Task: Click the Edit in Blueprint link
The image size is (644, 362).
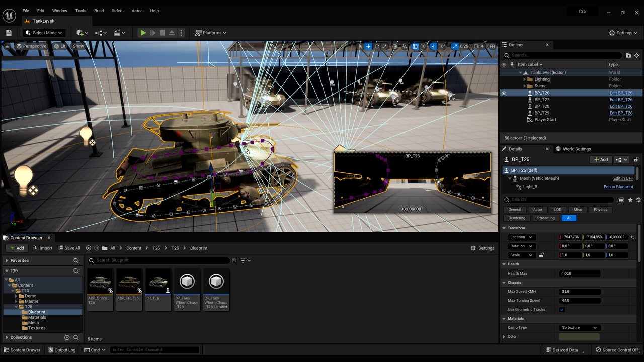Action: [618, 187]
